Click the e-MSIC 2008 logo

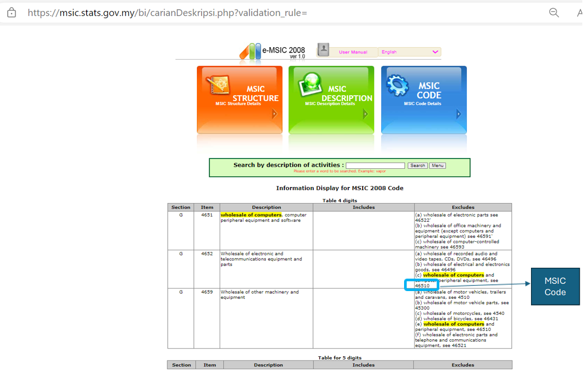point(272,51)
